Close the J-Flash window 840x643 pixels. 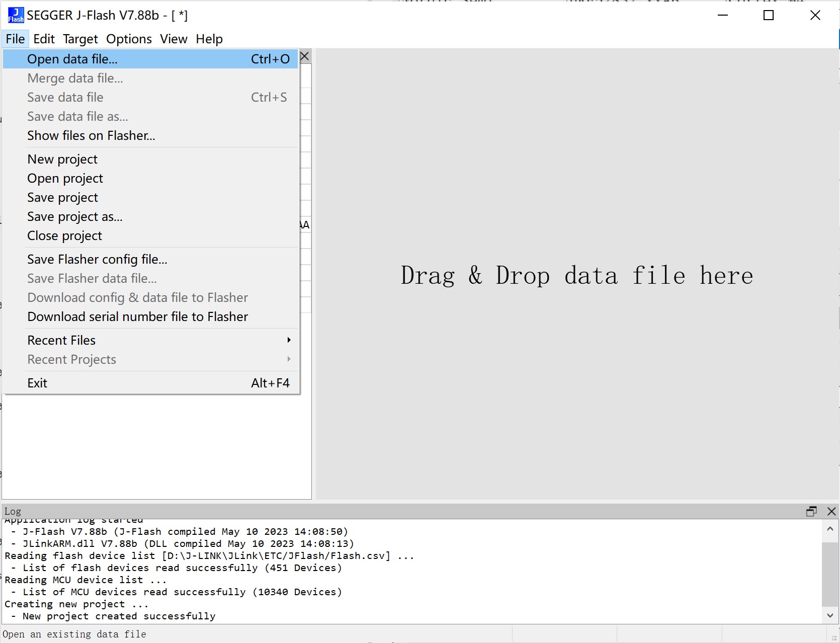pos(815,15)
